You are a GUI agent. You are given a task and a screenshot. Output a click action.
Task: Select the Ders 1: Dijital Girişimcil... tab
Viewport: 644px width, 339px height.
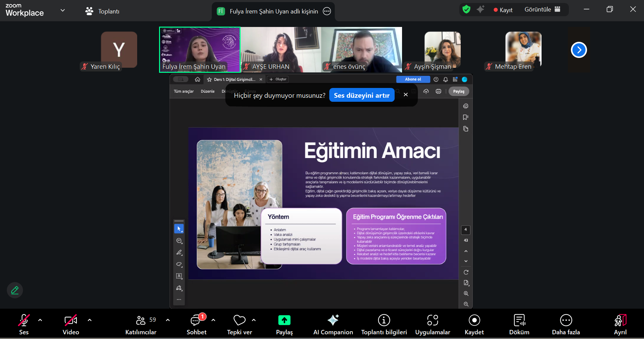click(x=234, y=80)
